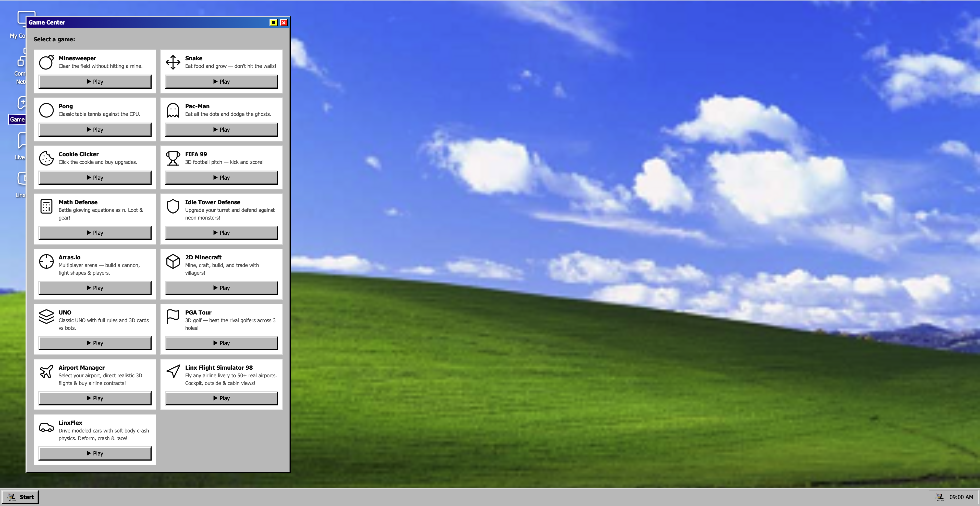Viewport: 980px width, 506px height.
Task: Click the Snake arrows icon
Action: point(173,62)
